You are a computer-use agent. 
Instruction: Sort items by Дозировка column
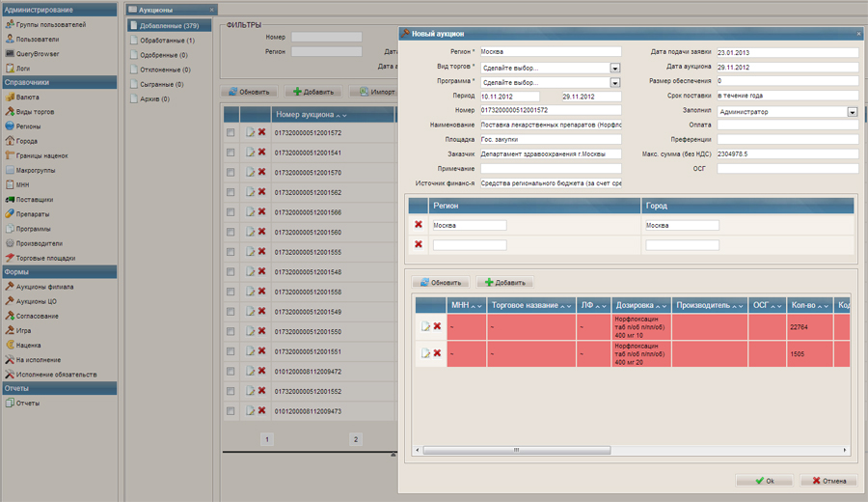pos(641,305)
